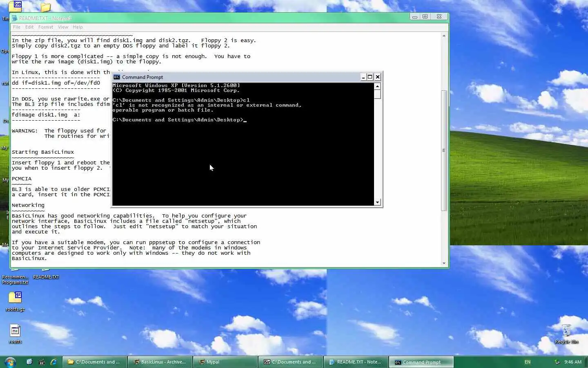Minimize the Notepad window

tap(415, 17)
